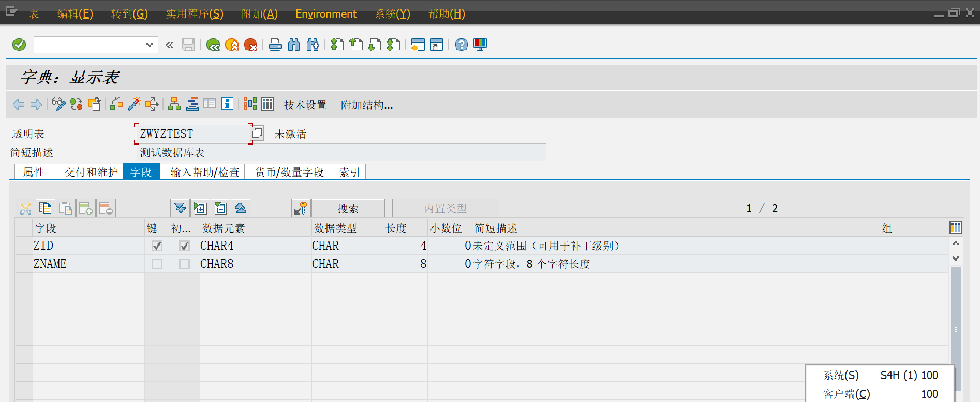
Task: Click the Delete Row icon
Action: (106, 208)
